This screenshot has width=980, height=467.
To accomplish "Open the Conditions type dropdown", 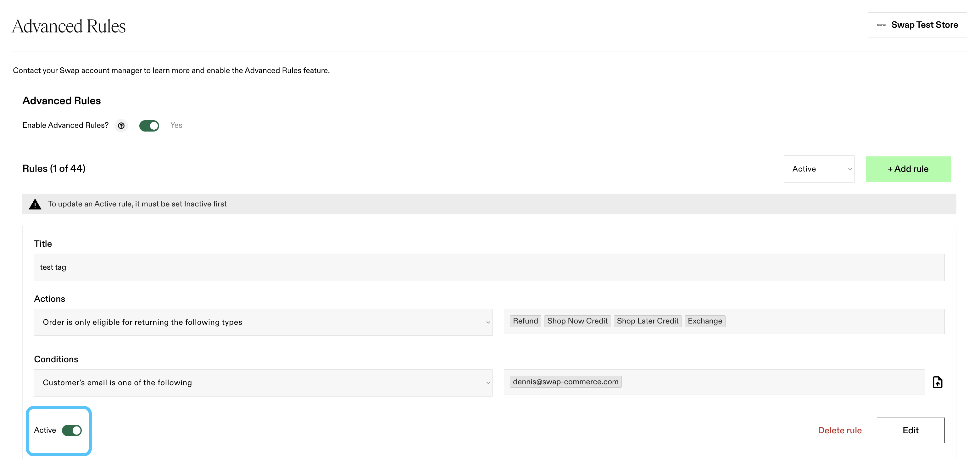I will click(263, 383).
